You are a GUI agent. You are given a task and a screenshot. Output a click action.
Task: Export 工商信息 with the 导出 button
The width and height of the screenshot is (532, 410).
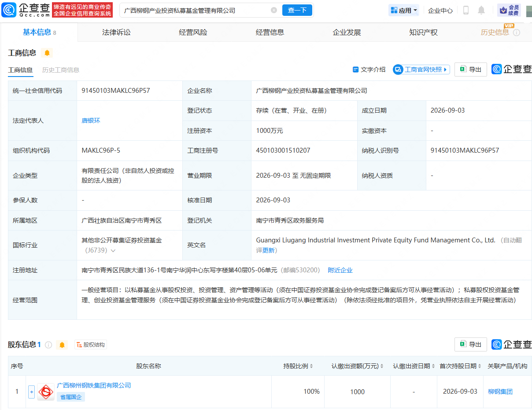pos(471,70)
